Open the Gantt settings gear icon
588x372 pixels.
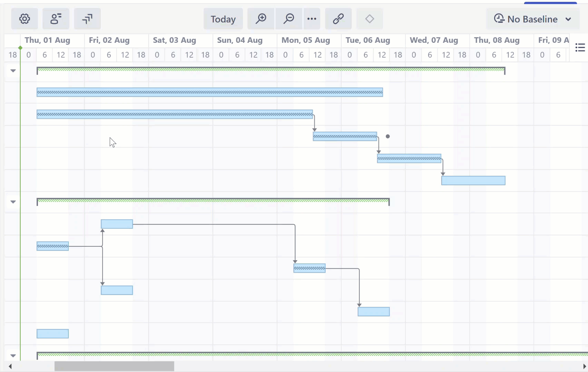point(24,19)
